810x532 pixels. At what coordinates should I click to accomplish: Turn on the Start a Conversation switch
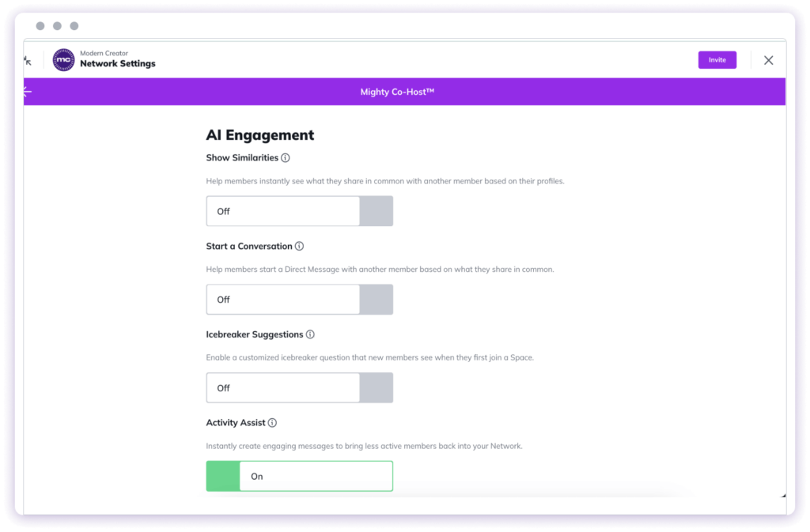tap(377, 300)
